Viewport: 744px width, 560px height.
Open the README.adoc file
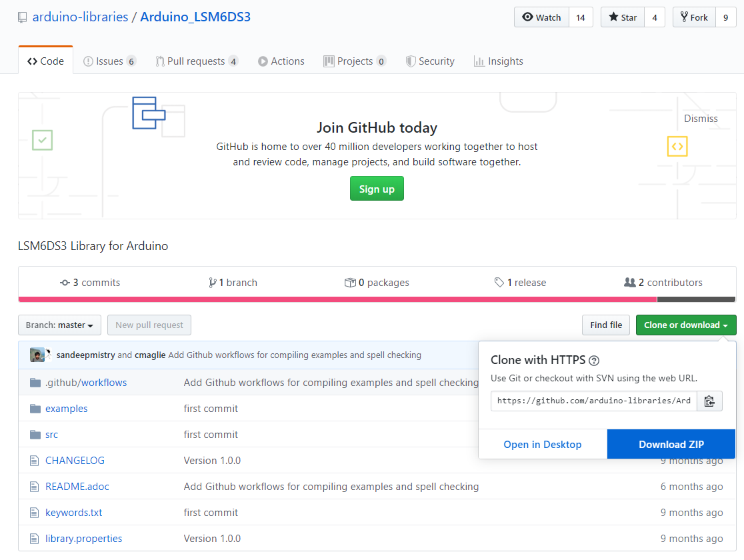pyautogui.click(x=77, y=487)
